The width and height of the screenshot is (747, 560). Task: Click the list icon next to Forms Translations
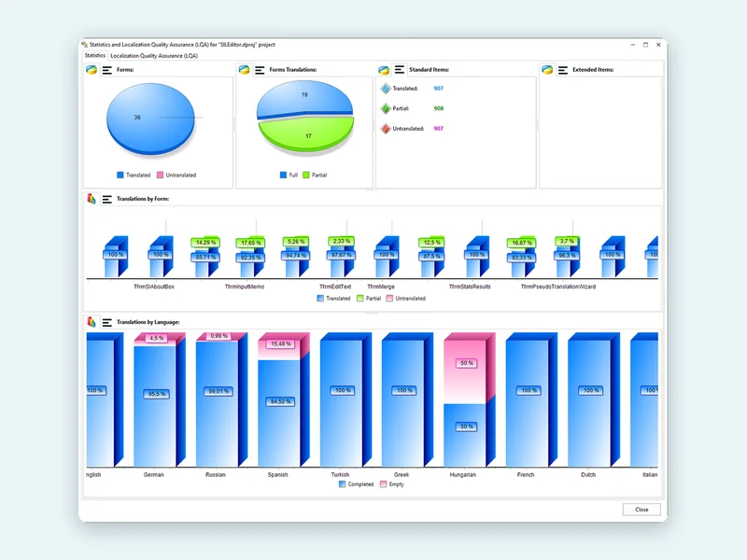pyautogui.click(x=260, y=70)
